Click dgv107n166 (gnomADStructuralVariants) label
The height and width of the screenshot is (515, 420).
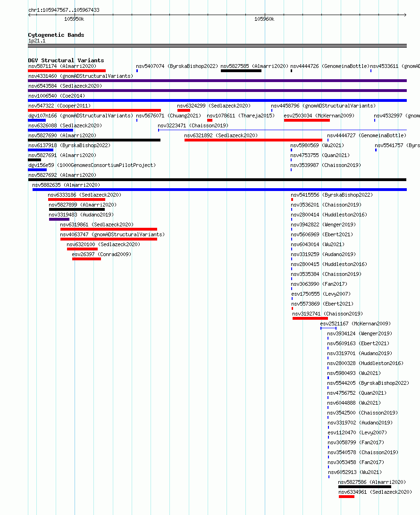[81, 116]
